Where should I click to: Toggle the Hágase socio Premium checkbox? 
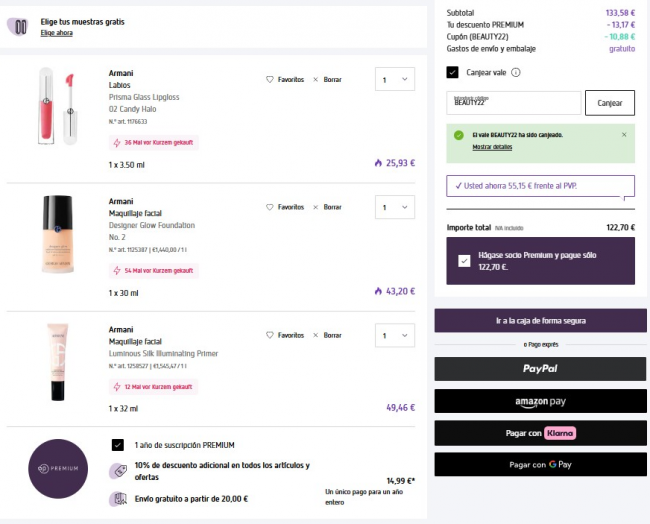point(463,261)
